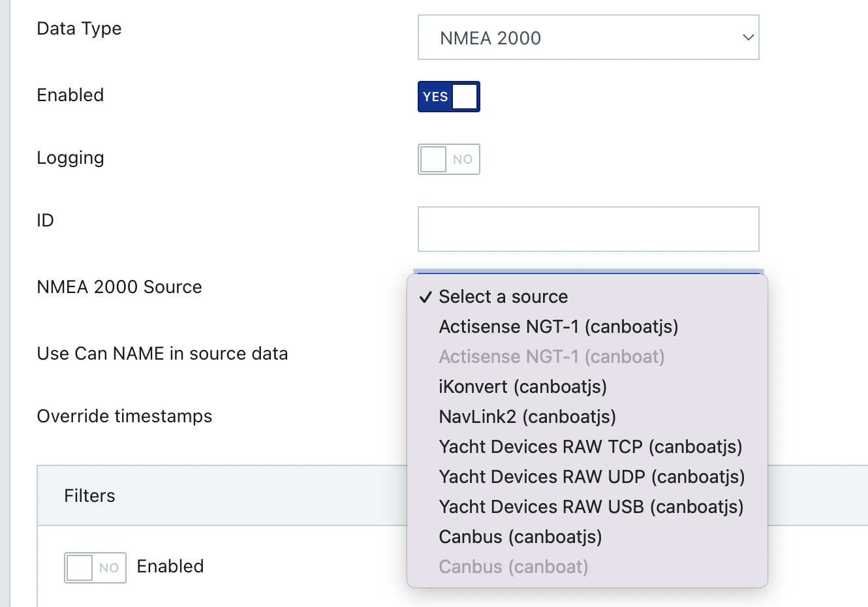This screenshot has height=607, width=868.
Task: Choose Actisense NGT-1 (canboatjs) source
Action: (558, 326)
